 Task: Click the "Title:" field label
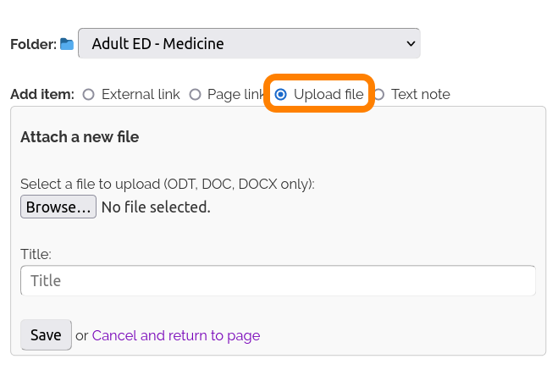36,254
